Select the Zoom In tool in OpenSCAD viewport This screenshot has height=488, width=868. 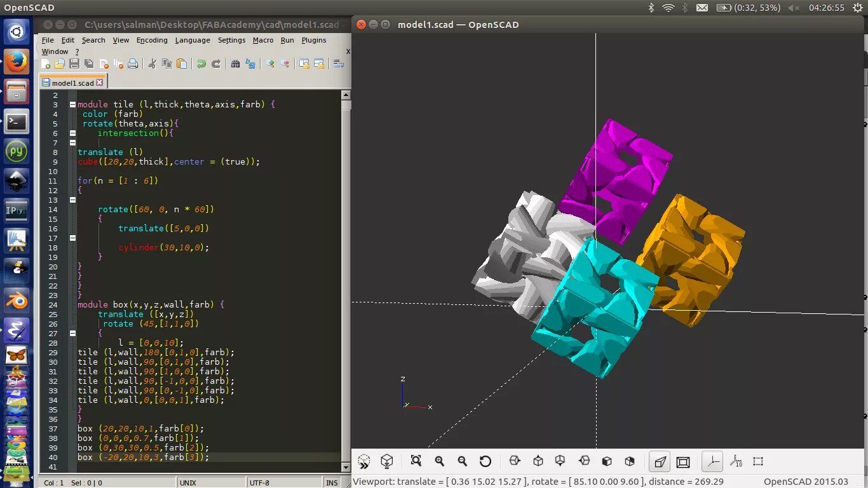[440, 461]
